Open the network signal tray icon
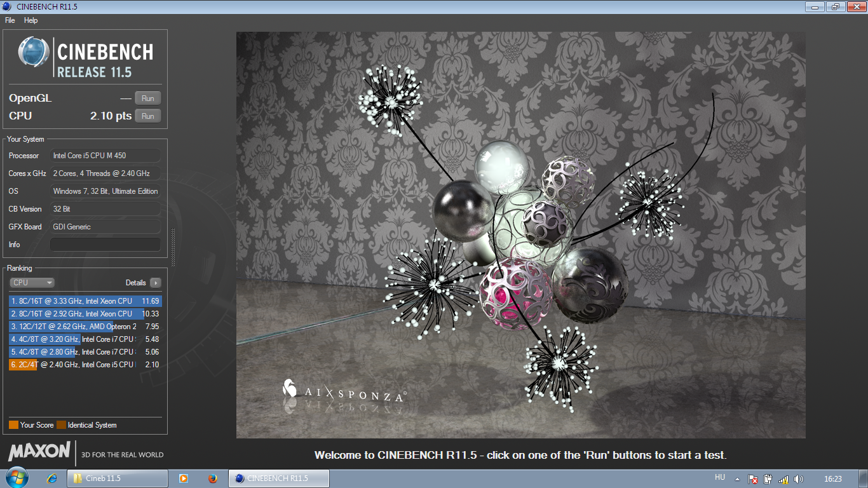This screenshot has width=868, height=488. [783, 479]
